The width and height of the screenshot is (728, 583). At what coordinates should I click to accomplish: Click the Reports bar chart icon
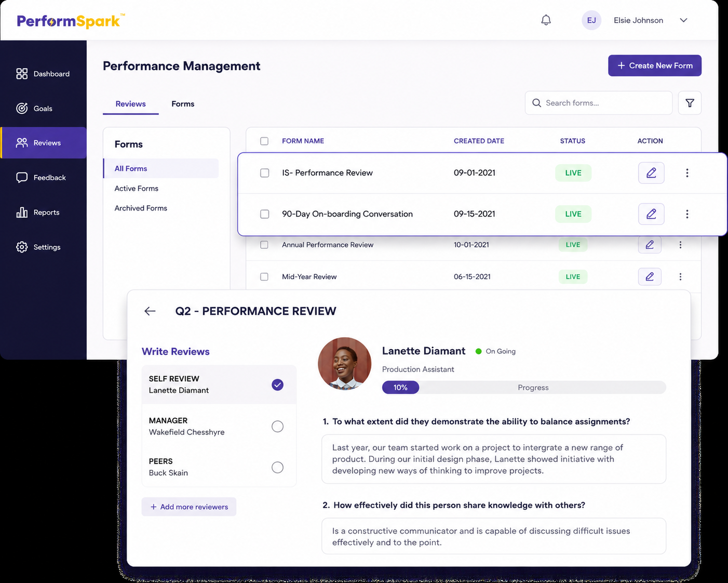coord(22,212)
